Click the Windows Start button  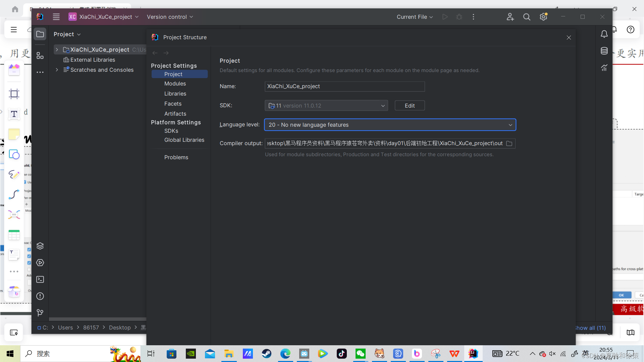pyautogui.click(x=10, y=354)
